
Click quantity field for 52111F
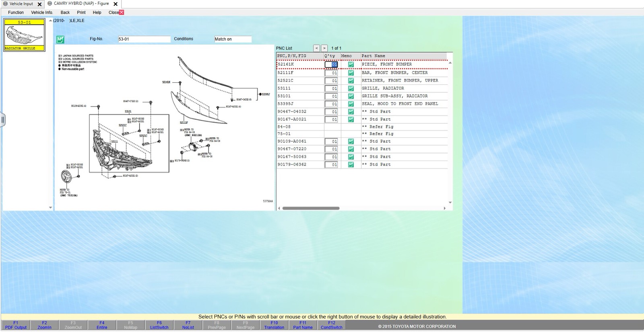(x=331, y=73)
